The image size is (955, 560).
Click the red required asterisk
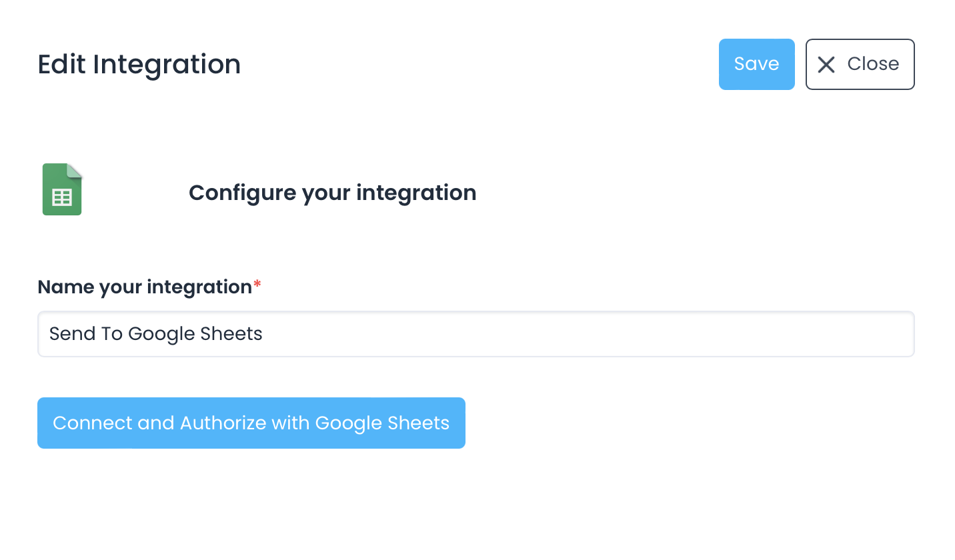(x=257, y=287)
